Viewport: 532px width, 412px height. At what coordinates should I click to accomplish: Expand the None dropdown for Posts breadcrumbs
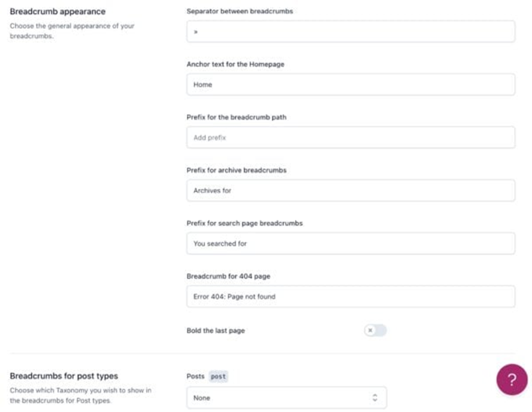coord(286,397)
